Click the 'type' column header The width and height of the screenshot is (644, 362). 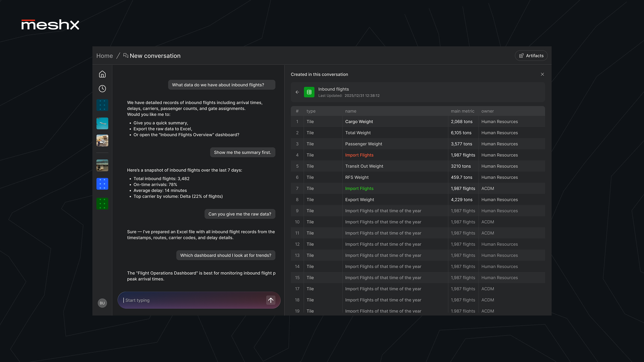[311, 111]
